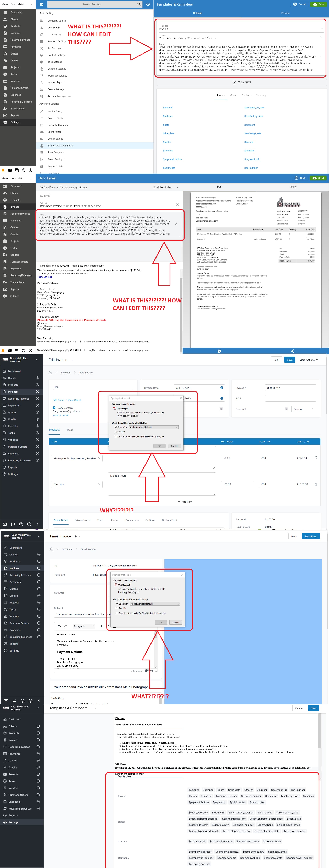Click the PO # input field
This screenshot has width=329, height=868.
[x=291, y=399]
